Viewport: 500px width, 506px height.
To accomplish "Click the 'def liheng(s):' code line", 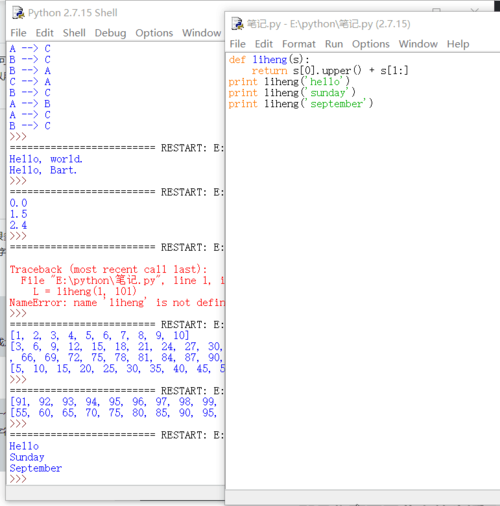I will coord(269,60).
